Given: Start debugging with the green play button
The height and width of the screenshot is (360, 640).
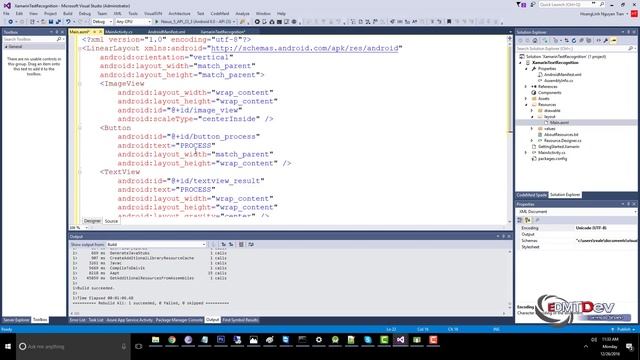Looking at the screenshot, I should click(x=156, y=21).
